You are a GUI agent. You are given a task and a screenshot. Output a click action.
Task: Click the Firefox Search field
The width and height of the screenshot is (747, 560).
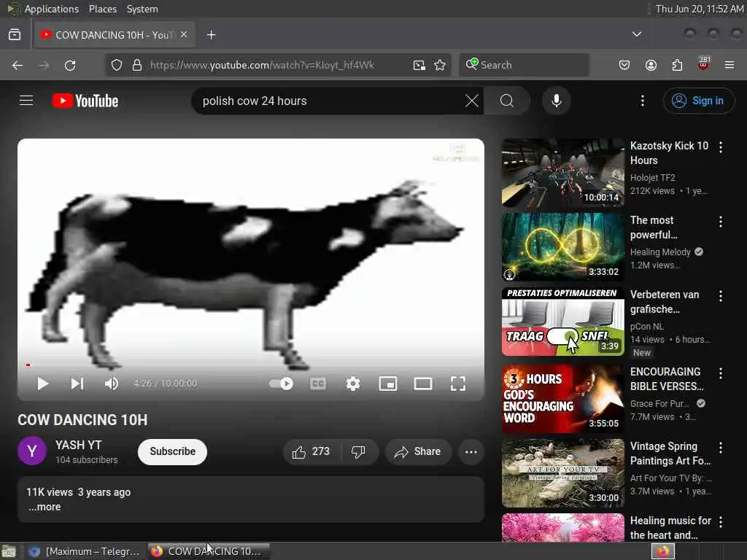pyautogui.click(x=524, y=65)
